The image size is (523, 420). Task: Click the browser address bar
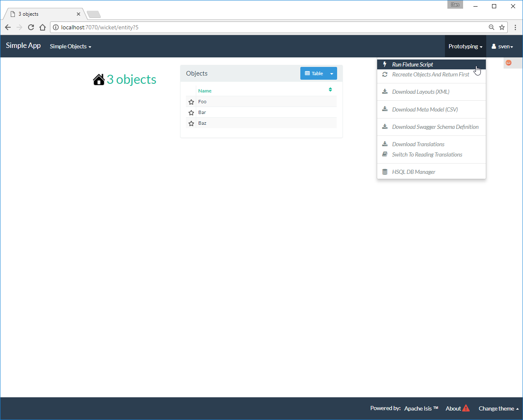click(x=269, y=27)
